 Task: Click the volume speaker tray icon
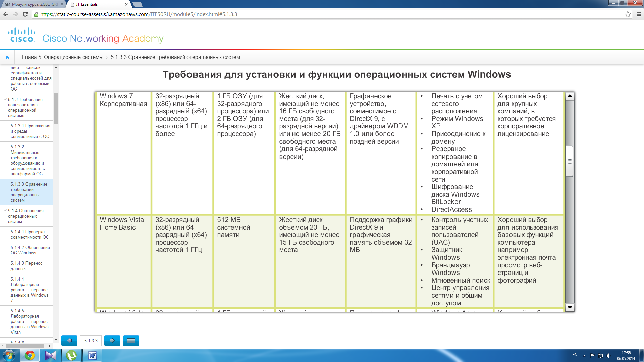pyautogui.click(x=609, y=355)
